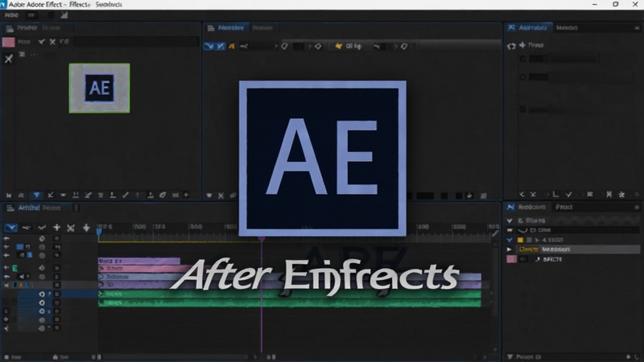Click the stair-shaped icon in the top toolbar
This screenshot has height=362, width=644.
click(64, 15)
